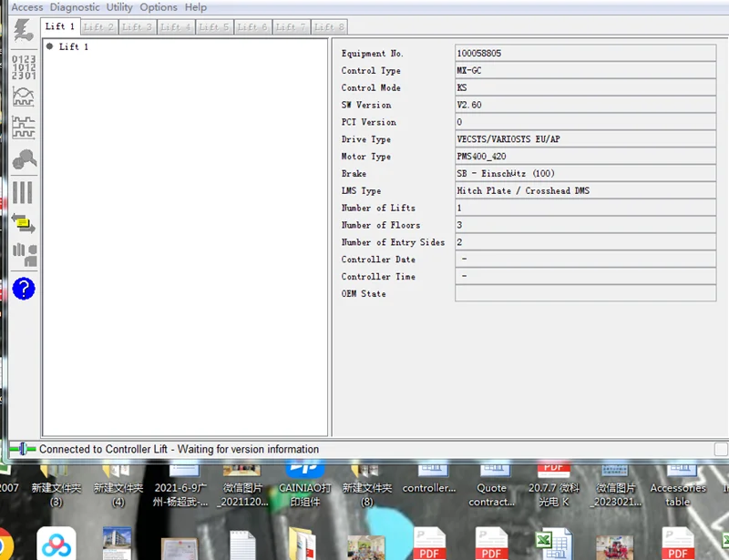729x560 pixels.
Task: Switch to the Lift 7 tab
Action: click(x=291, y=27)
